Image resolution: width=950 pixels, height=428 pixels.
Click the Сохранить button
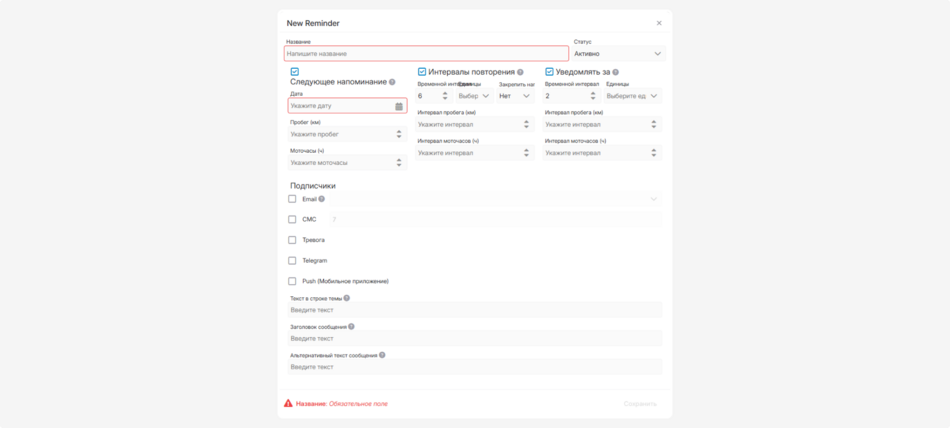click(x=640, y=404)
